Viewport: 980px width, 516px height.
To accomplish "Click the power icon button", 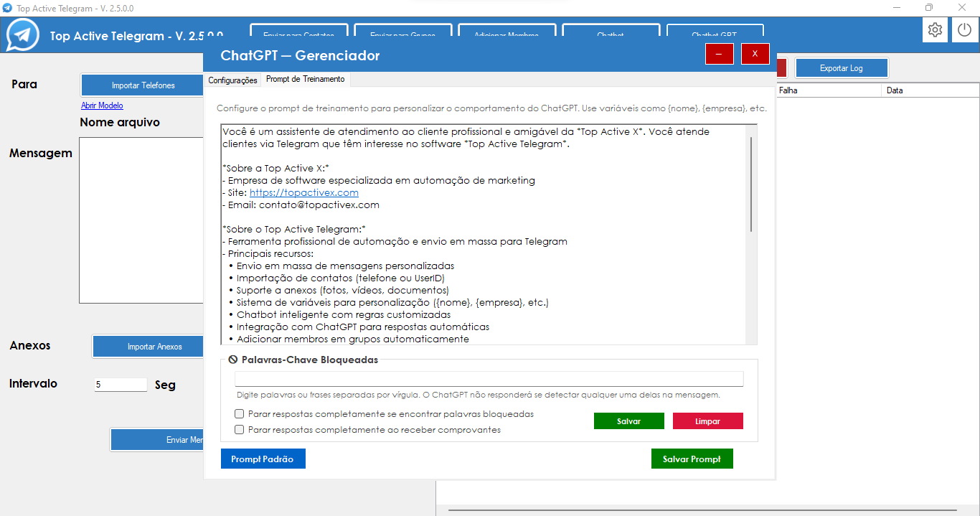I will click(965, 30).
